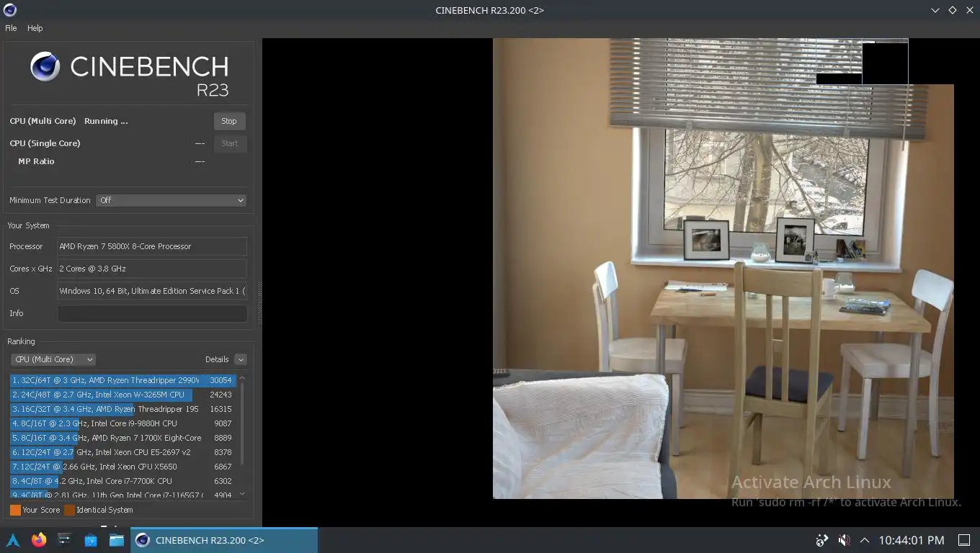Select the Threadripper 2990W ranking row
The image size is (980, 553).
(x=122, y=380)
